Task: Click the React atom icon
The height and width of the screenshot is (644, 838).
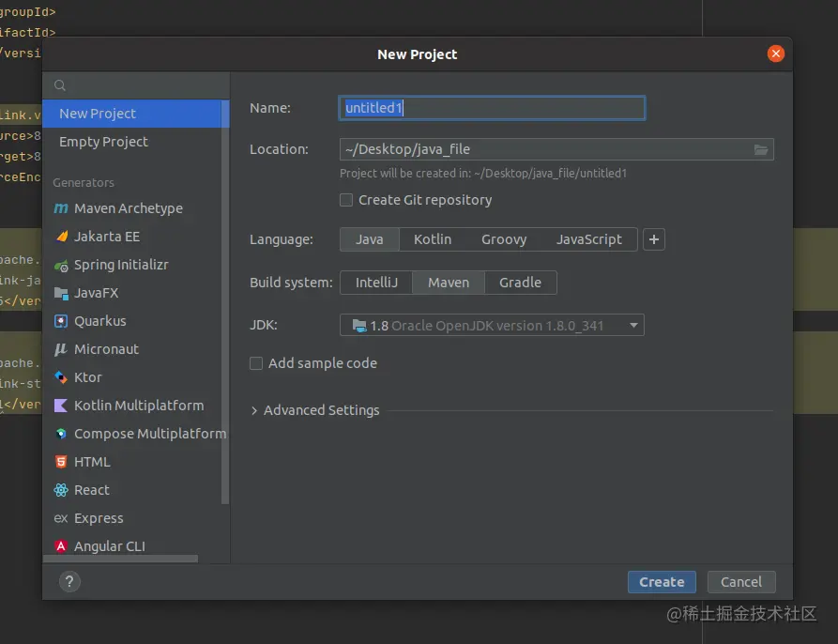Action: tap(61, 490)
